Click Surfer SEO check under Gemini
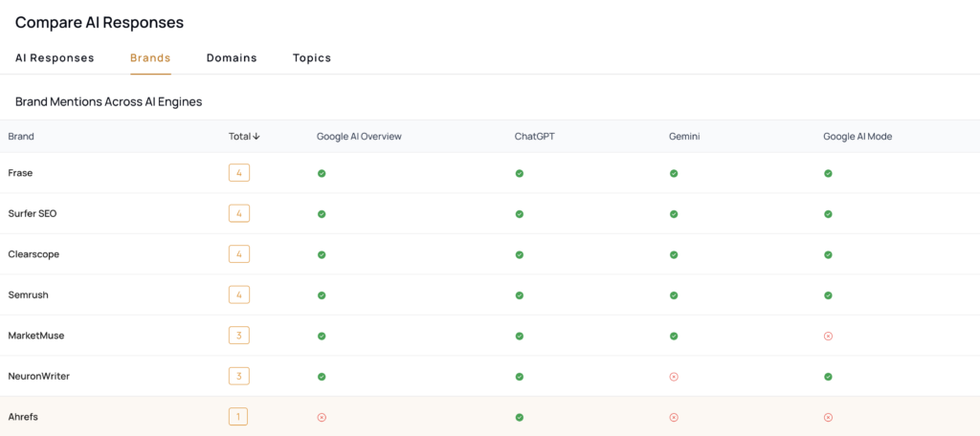The width and height of the screenshot is (980, 436). tap(674, 214)
